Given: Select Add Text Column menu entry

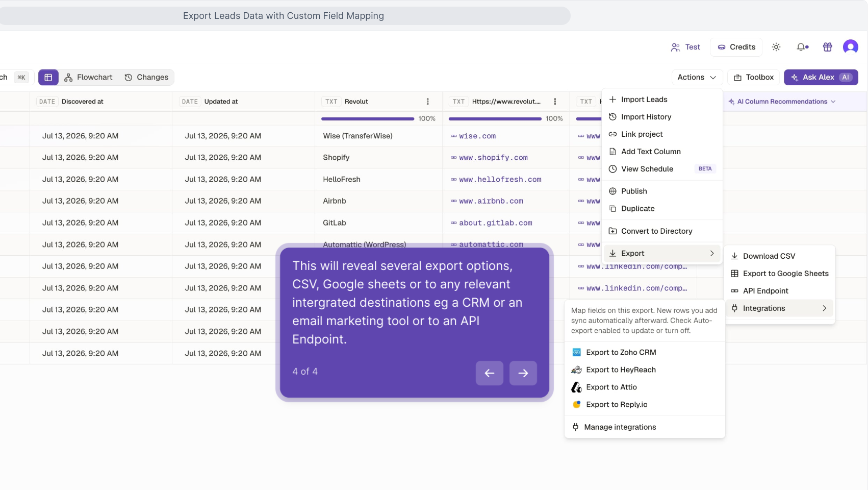Looking at the screenshot, I should 662,152.
